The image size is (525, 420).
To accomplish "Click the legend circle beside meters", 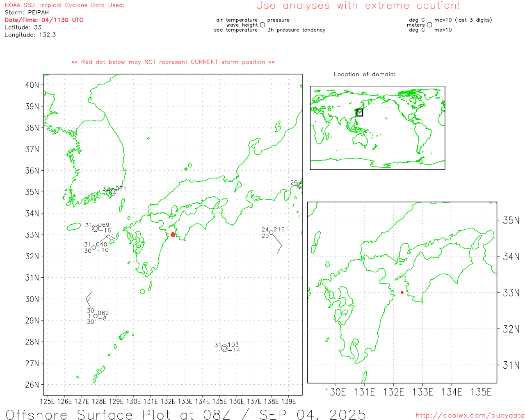I will [x=429, y=25].
